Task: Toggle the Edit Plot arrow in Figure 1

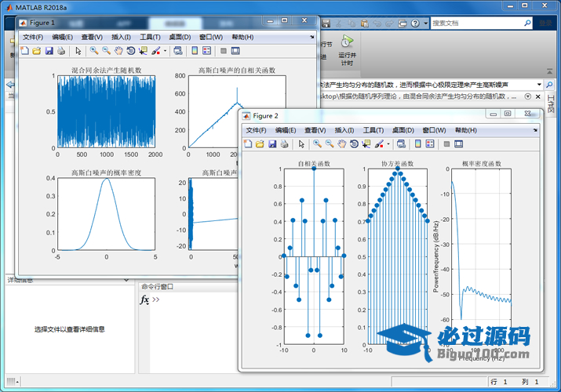Action: tap(78, 51)
